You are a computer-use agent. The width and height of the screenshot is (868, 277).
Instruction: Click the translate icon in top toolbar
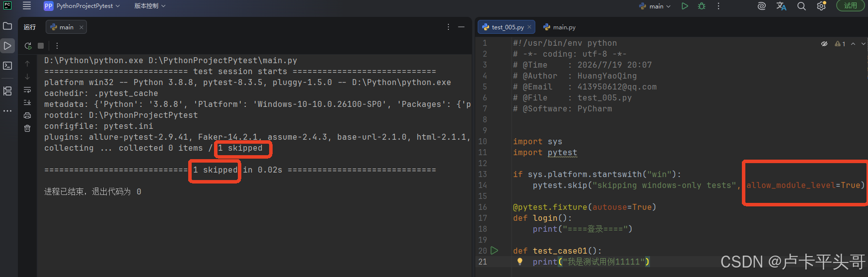coord(781,6)
